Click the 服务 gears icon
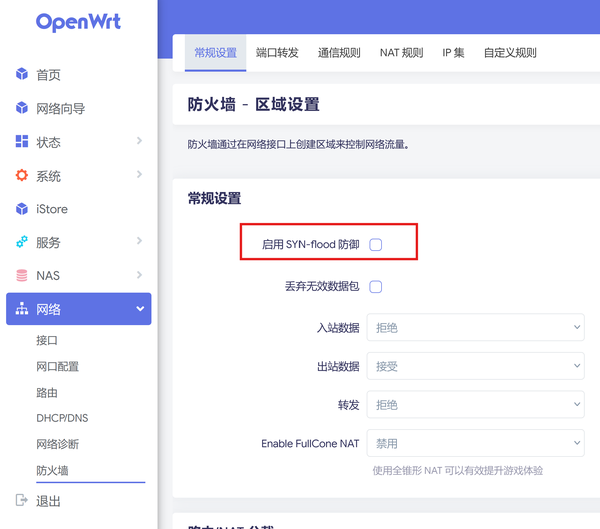 [22, 242]
